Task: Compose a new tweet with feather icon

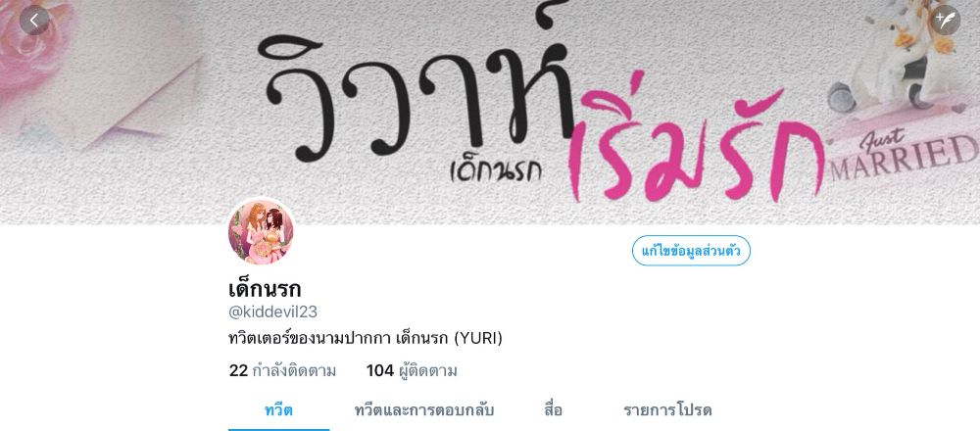Action: tap(946, 21)
